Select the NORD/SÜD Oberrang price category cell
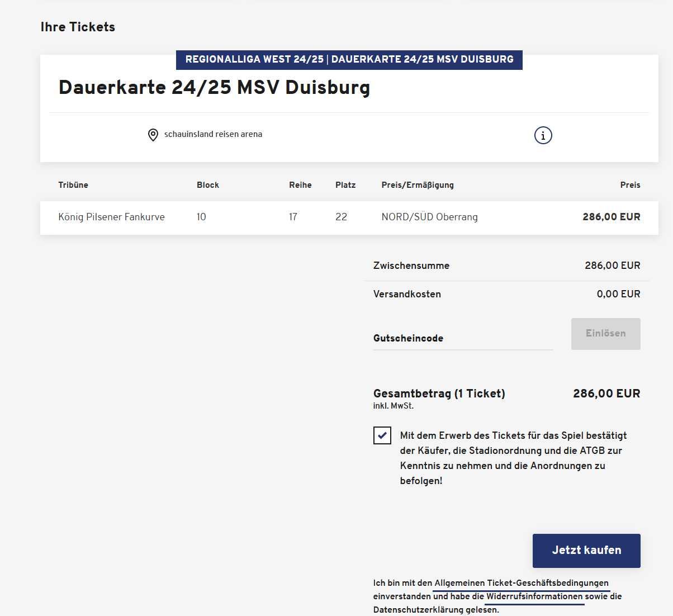This screenshot has height=616, width=673. point(429,217)
